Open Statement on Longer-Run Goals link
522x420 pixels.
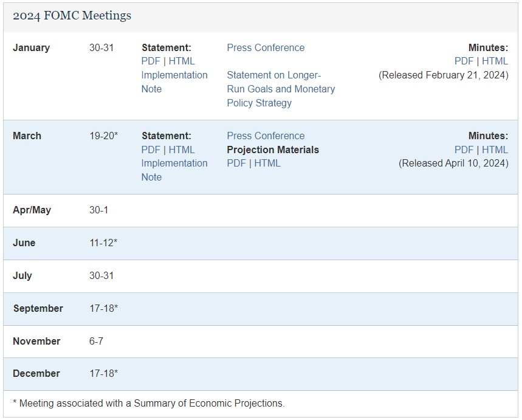coord(281,89)
